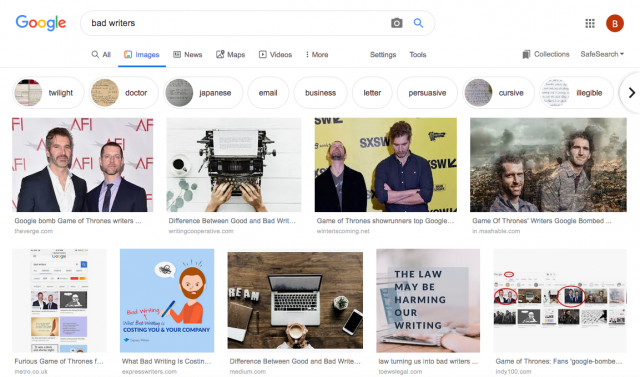Visit the expresswriters.com source

point(149,372)
